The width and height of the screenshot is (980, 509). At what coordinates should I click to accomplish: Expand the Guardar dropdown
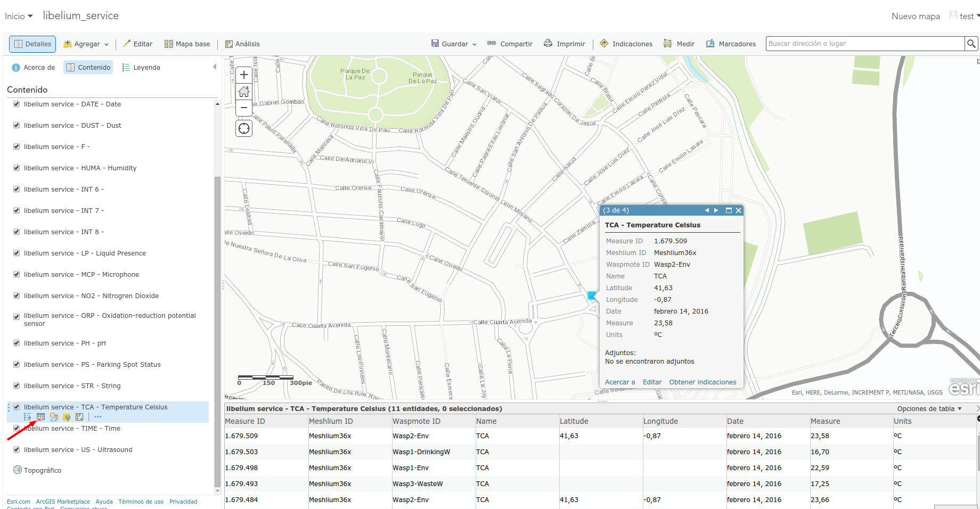[x=454, y=44]
